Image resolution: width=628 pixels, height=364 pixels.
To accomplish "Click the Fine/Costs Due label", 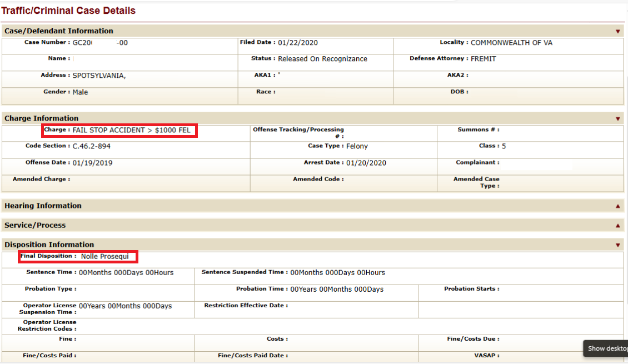I will coord(474,339).
